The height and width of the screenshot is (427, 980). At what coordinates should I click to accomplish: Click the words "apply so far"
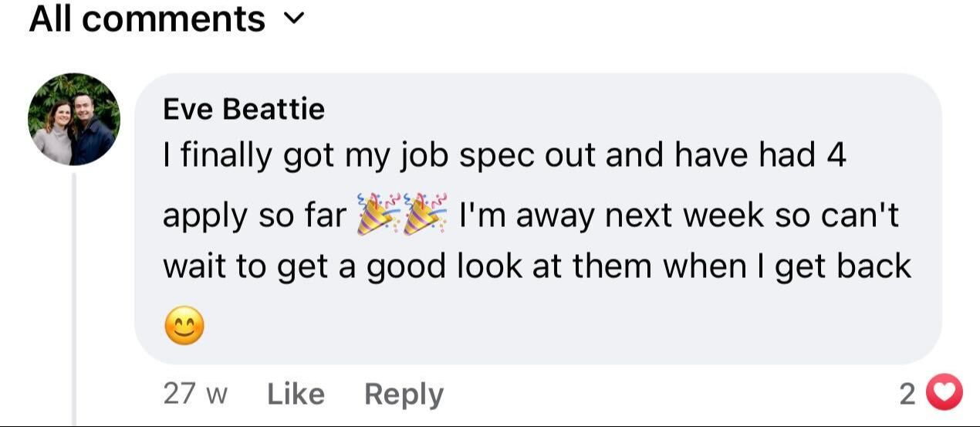click(255, 217)
